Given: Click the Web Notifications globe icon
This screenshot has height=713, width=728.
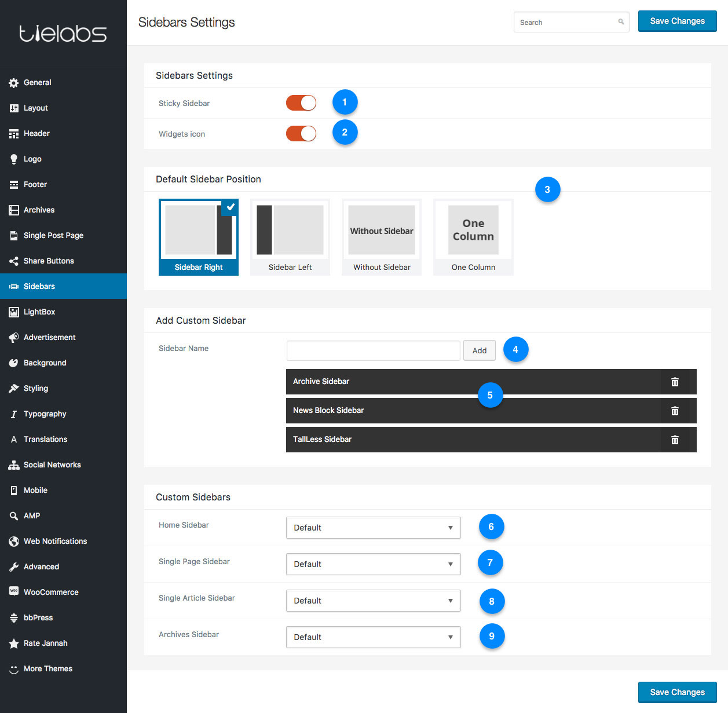Looking at the screenshot, I should pos(14,542).
